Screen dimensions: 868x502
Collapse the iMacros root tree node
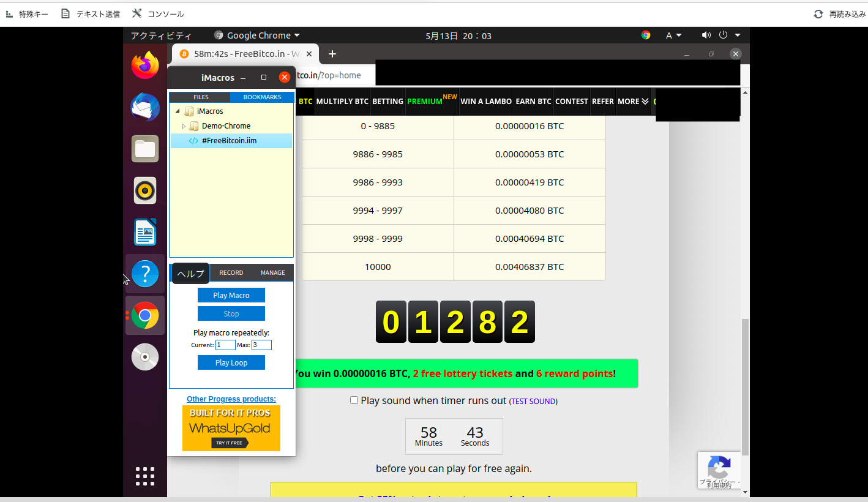(x=178, y=111)
